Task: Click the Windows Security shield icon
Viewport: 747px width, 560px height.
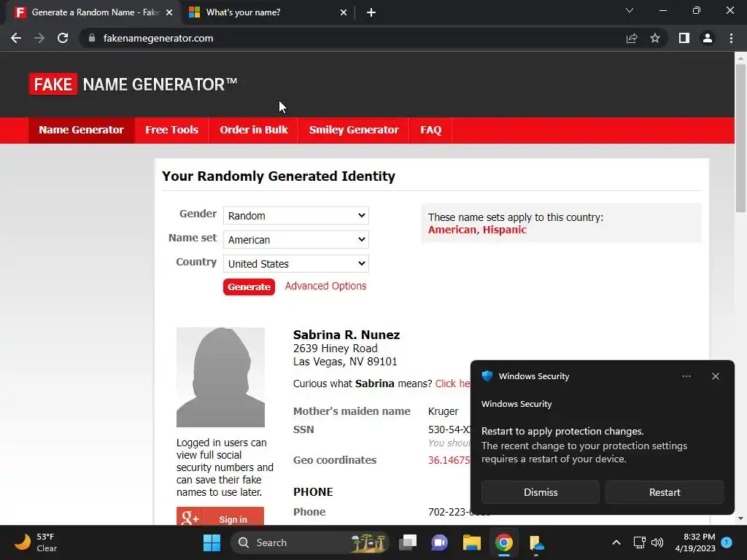Action: [x=487, y=376]
